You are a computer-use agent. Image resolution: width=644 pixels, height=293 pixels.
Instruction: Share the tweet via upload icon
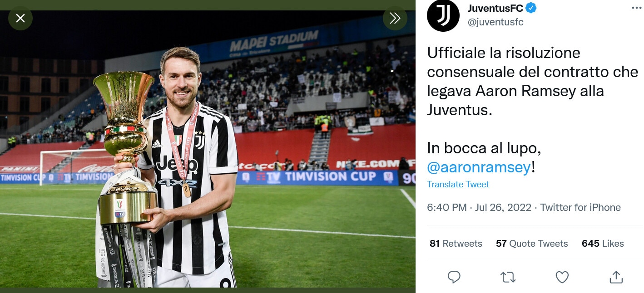(x=616, y=277)
